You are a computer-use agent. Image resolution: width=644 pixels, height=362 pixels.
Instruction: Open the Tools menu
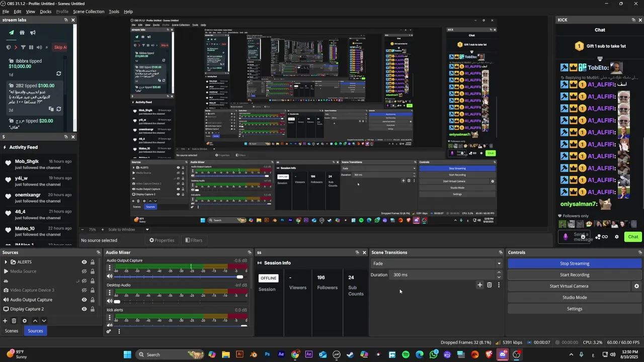(114, 12)
